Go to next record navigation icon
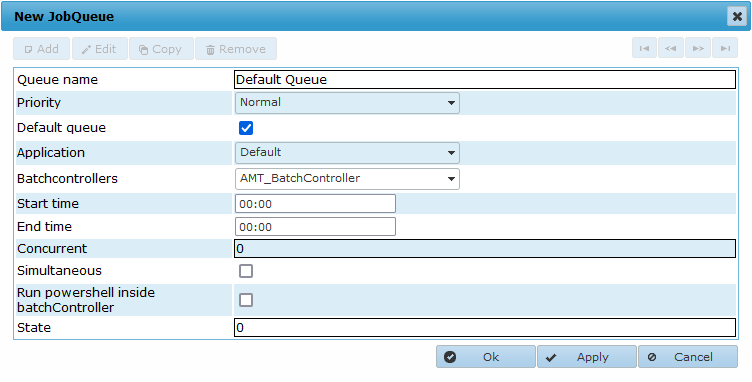 click(x=698, y=48)
